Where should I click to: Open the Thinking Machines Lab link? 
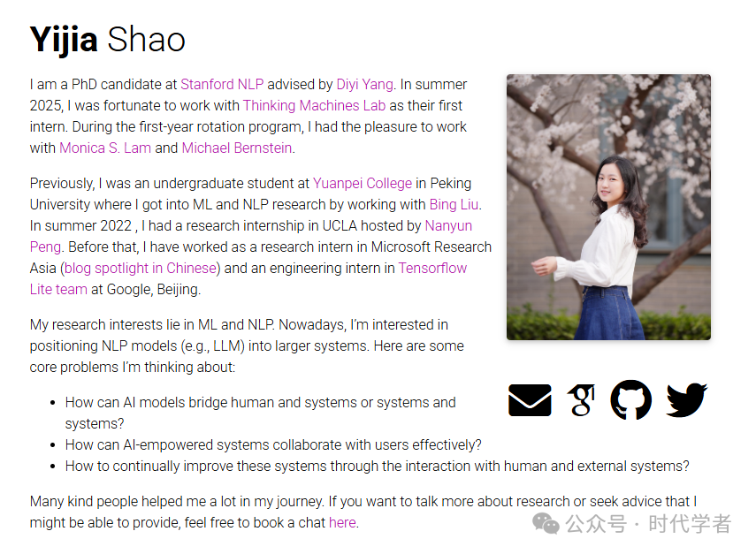(x=314, y=106)
